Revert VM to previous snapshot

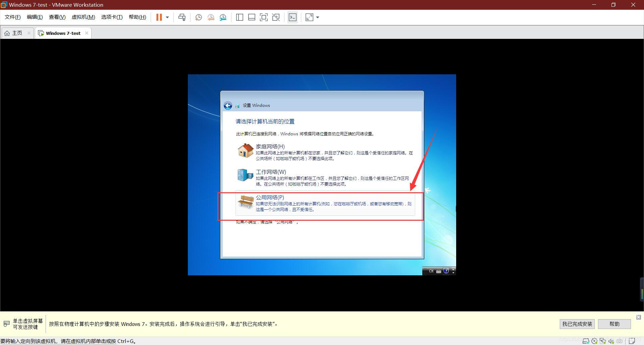click(x=211, y=17)
